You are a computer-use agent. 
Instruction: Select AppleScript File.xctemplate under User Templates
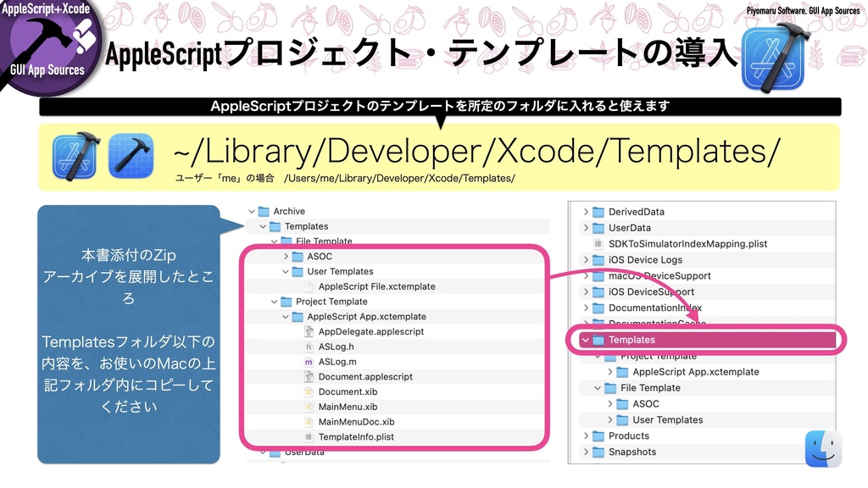coord(377,286)
